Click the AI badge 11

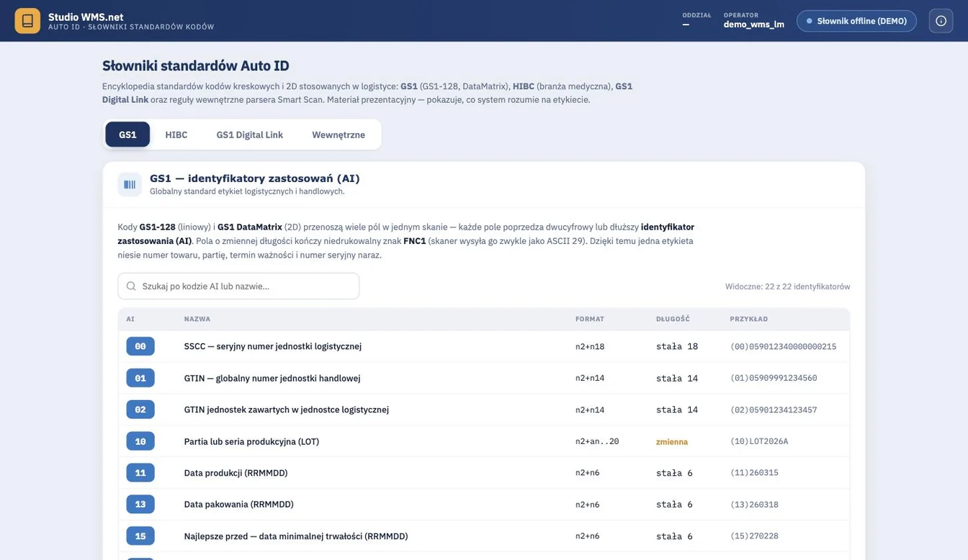coord(140,473)
